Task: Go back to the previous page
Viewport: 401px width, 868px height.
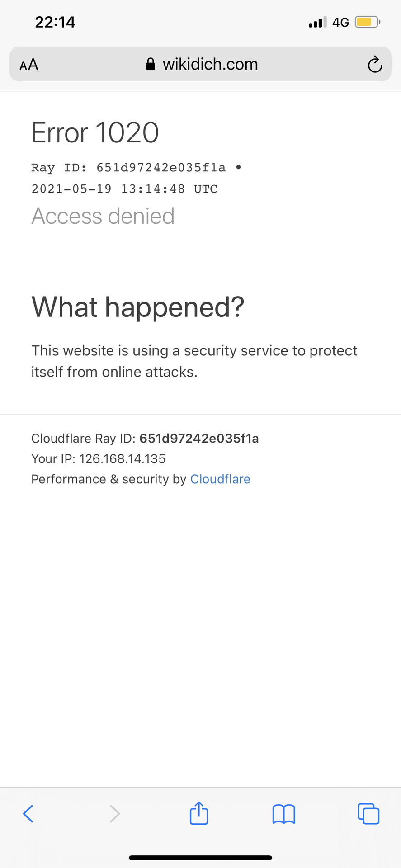Action: 28,814
